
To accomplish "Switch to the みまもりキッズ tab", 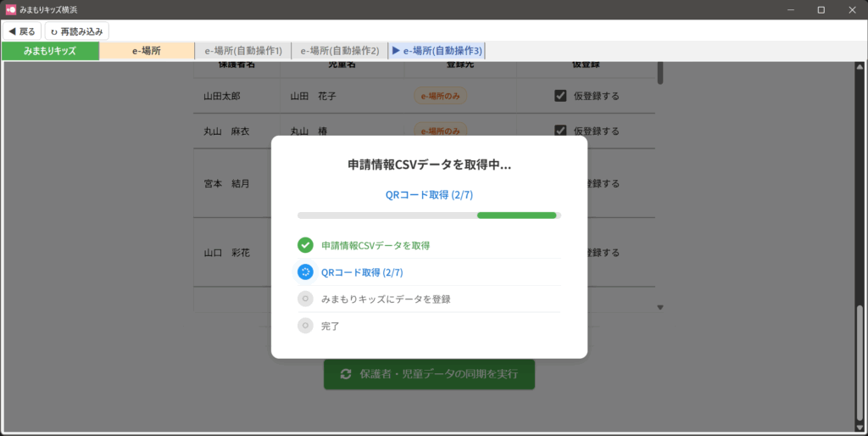I will pos(50,51).
